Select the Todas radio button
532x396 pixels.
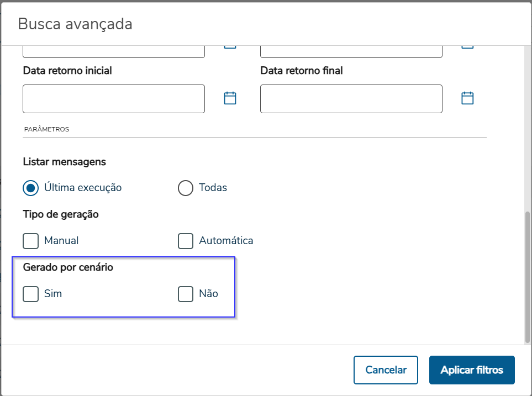pos(186,188)
